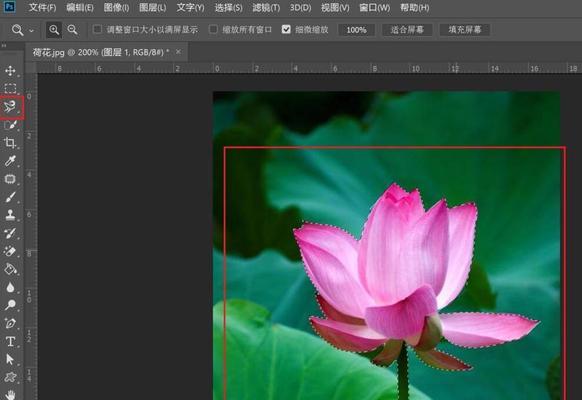Select the Crop tool
This screenshot has height=400, width=582.
(10, 143)
